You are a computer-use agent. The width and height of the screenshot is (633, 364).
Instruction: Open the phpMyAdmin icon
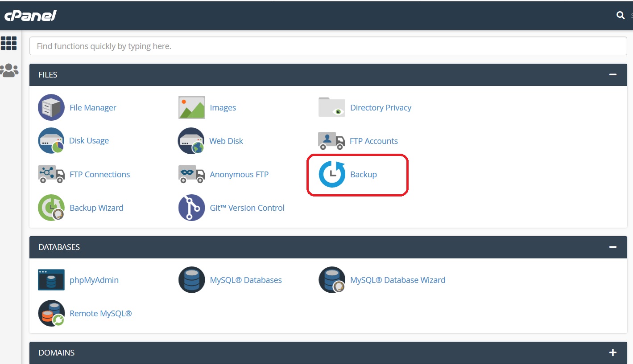pyautogui.click(x=51, y=280)
